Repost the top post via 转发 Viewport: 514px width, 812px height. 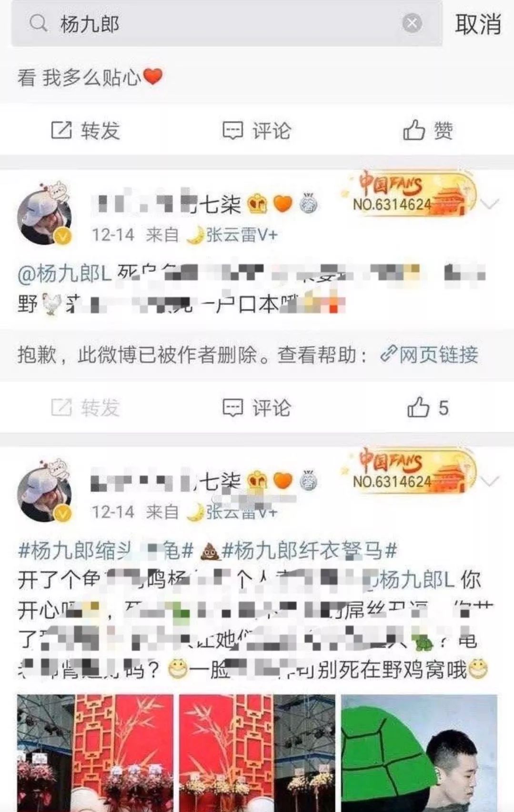(85, 130)
